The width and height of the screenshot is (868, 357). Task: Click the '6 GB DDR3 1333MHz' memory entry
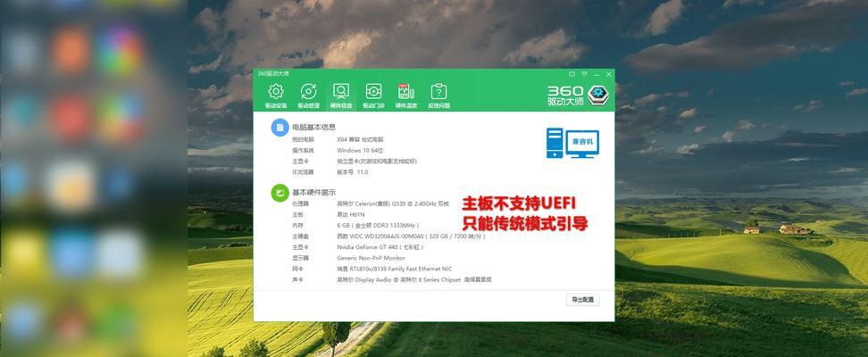(x=378, y=226)
